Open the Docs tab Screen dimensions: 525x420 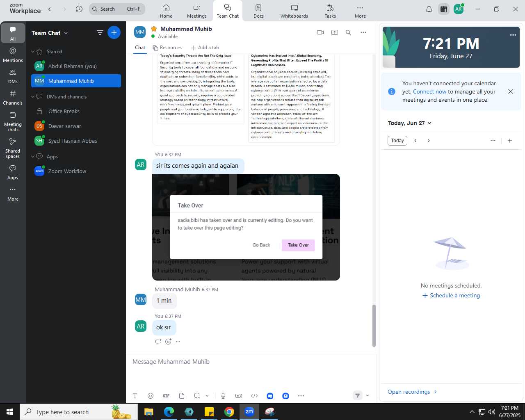[258, 11]
